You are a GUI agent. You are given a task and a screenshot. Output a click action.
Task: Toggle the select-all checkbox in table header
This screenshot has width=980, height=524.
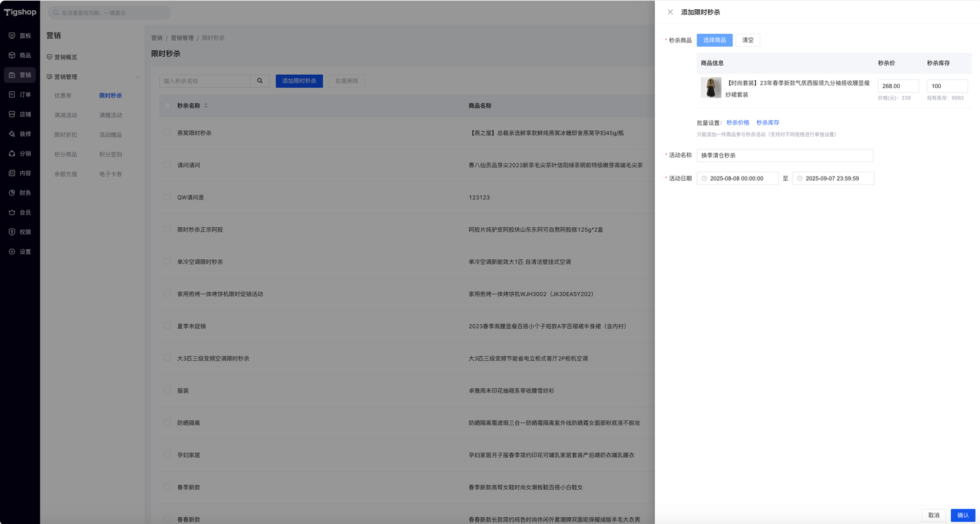tap(167, 105)
